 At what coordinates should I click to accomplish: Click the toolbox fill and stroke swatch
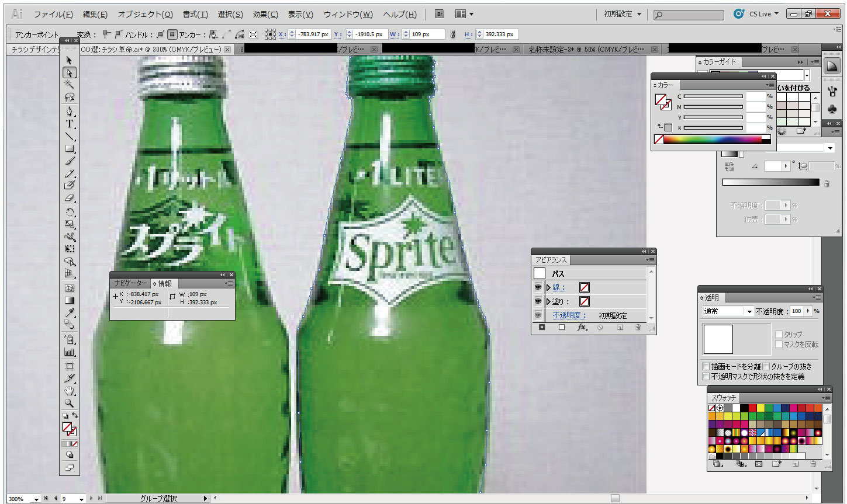pyautogui.click(x=70, y=430)
